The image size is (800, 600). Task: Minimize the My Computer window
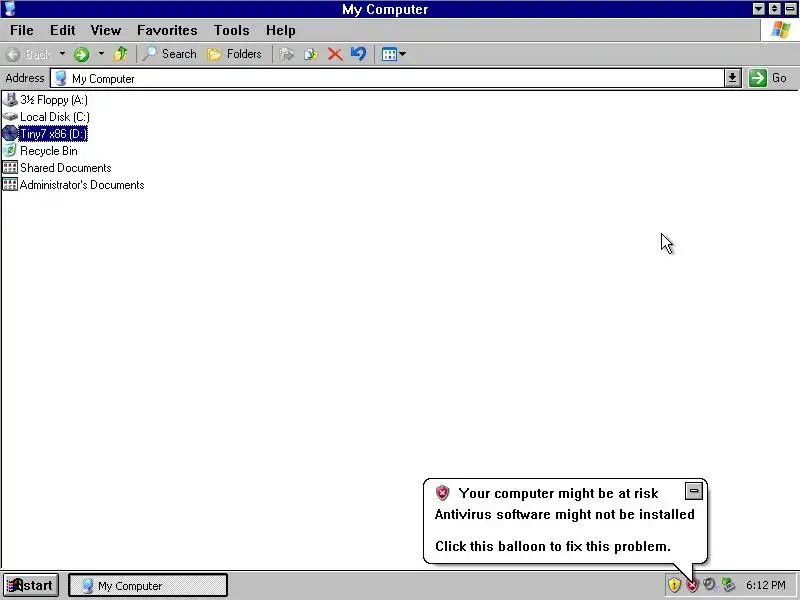click(759, 9)
